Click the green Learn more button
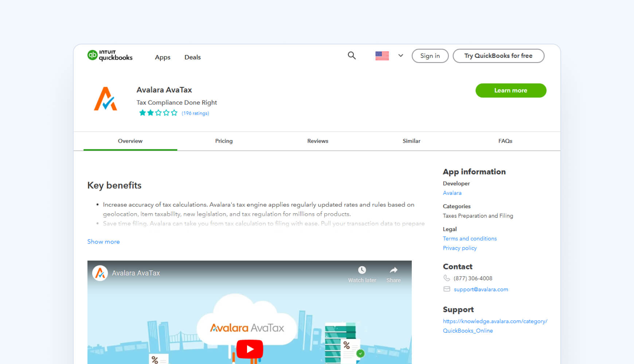 click(x=511, y=90)
